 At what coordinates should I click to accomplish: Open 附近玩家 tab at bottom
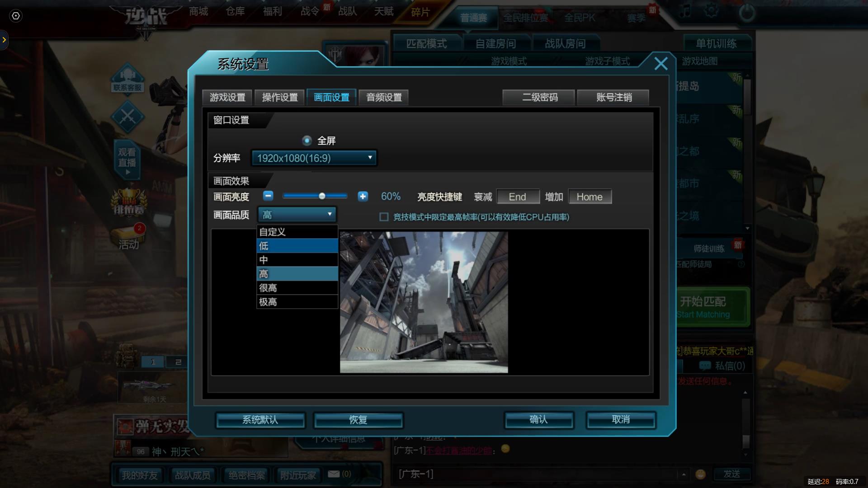pos(298,475)
